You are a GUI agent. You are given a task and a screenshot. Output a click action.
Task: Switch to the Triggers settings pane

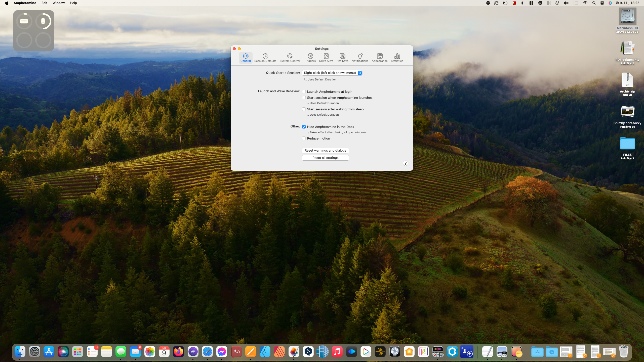tap(310, 58)
